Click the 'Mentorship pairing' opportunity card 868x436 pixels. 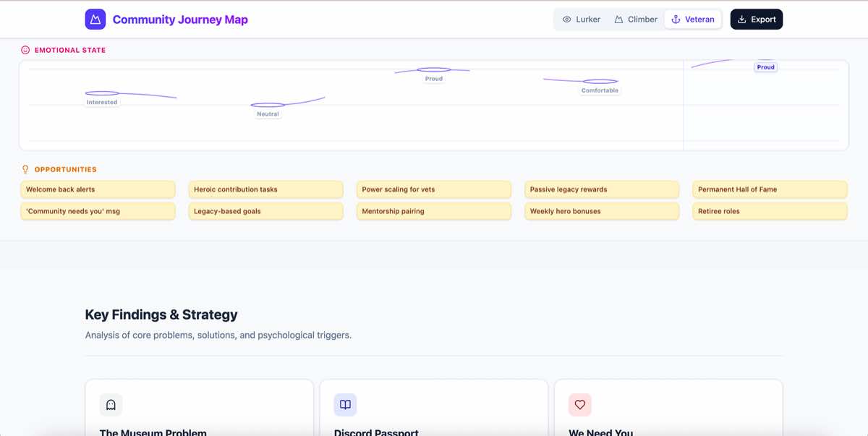coord(433,211)
